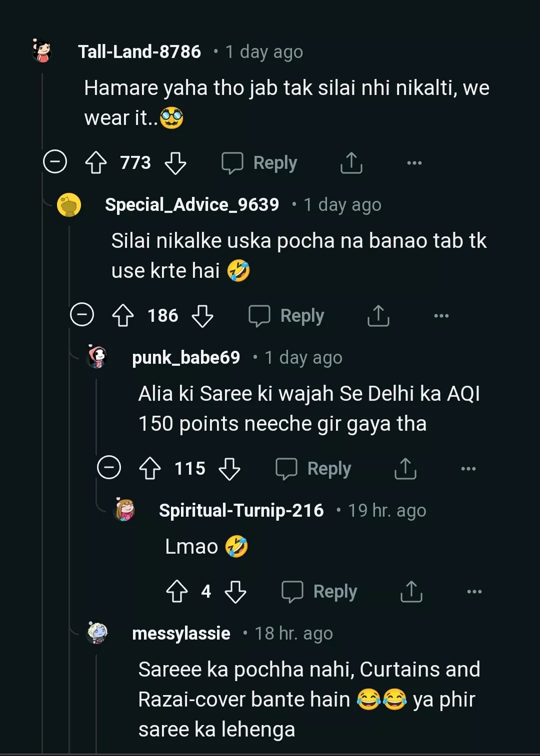
Task: Tap punk_babe69's avatar image
Action: pos(97,357)
